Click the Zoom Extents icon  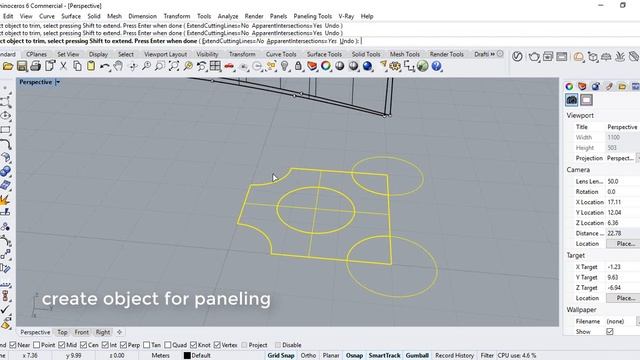coord(174,66)
